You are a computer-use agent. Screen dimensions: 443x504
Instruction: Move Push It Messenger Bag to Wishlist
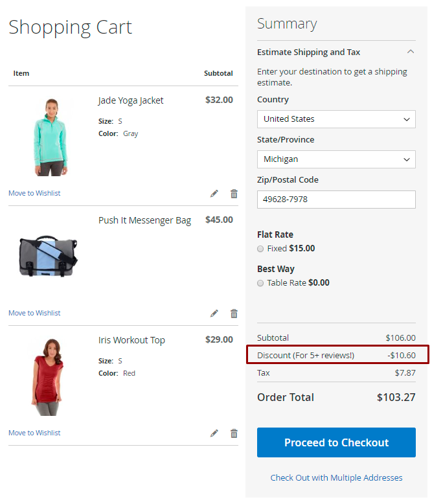[34, 313]
